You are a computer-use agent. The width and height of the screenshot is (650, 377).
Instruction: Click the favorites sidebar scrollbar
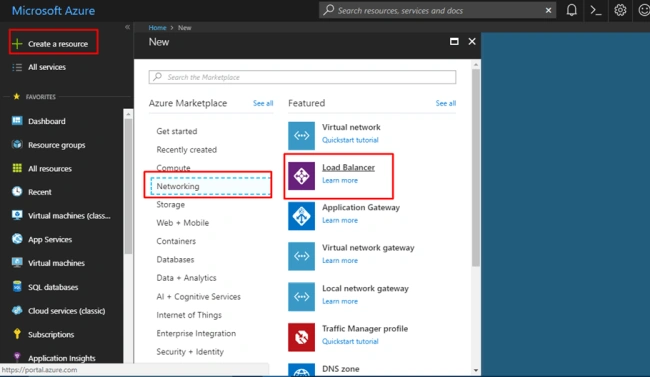[x=128, y=187]
